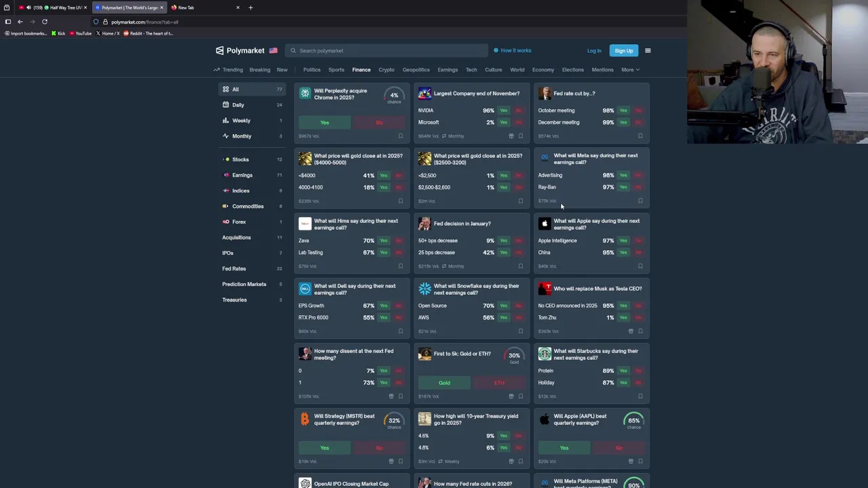Pick ETH in First to 5k market

[x=499, y=383]
